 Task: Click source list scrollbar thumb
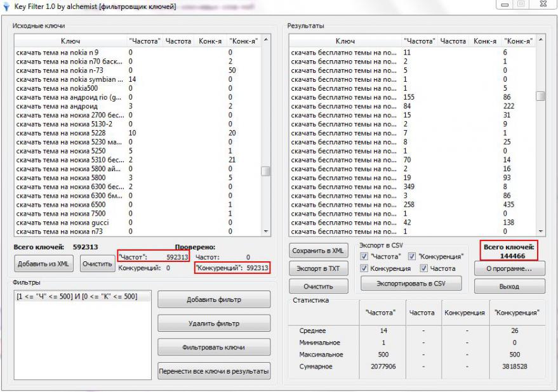(265, 171)
